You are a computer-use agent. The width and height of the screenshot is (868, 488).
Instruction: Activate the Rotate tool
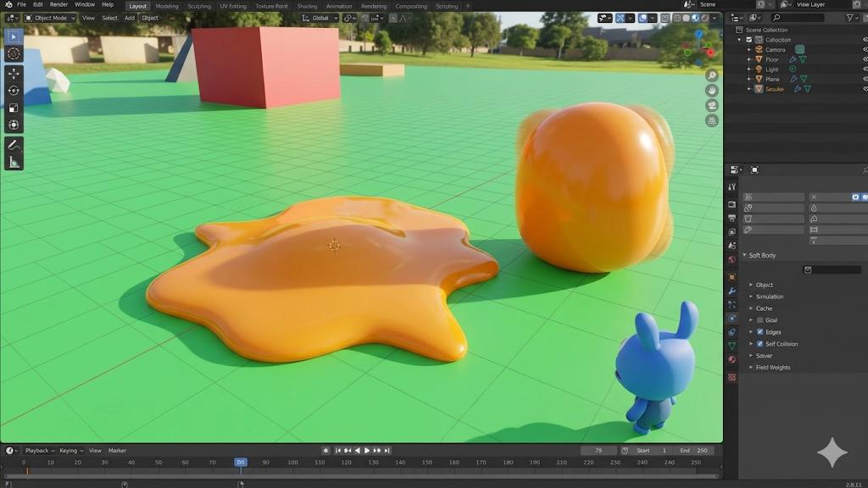tap(14, 91)
